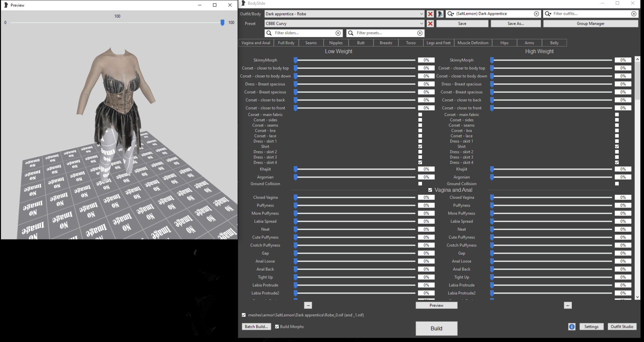
Task: Delete the CBBE Curvy preset with red X
Action: pos(430,23)
